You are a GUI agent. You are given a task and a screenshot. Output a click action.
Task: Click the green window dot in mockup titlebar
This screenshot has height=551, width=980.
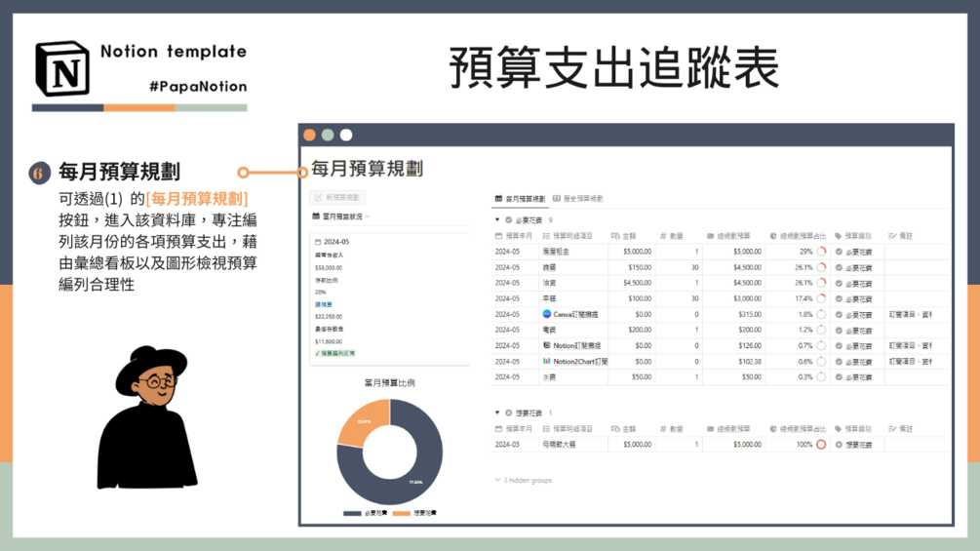click(328, 135)
